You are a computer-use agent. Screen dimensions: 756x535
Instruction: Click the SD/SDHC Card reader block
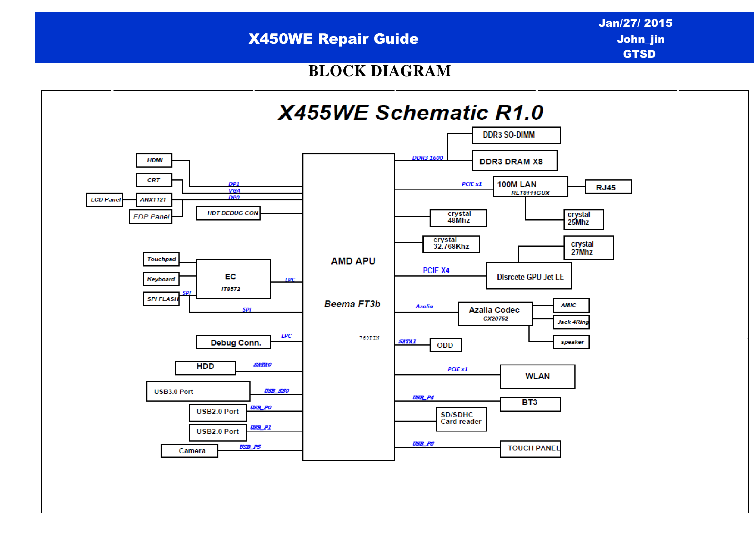462,419
